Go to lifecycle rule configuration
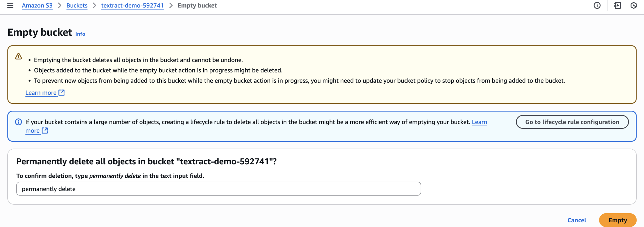 click(x=572, y=122)
